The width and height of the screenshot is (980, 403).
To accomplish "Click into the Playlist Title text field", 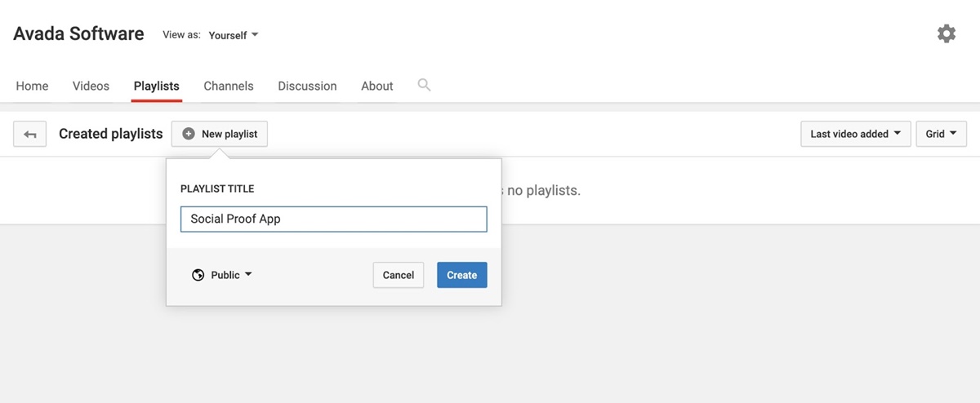I will 333,219.
